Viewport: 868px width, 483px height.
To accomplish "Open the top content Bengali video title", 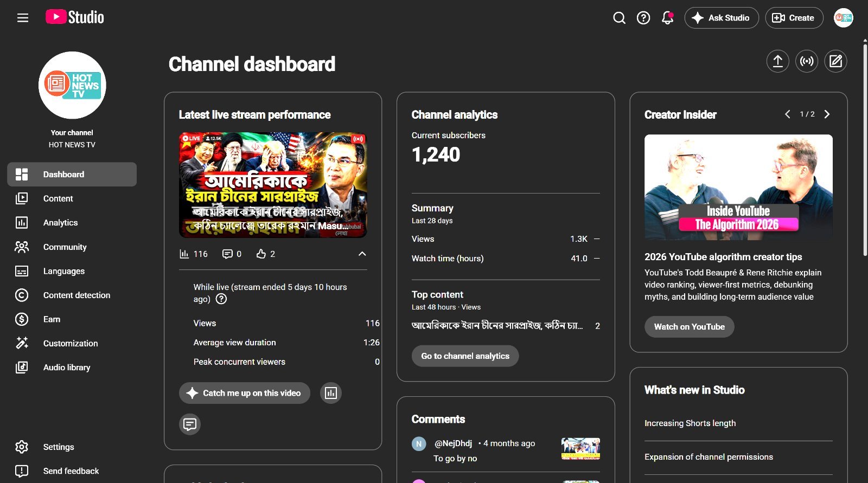I will pos(497,326).
